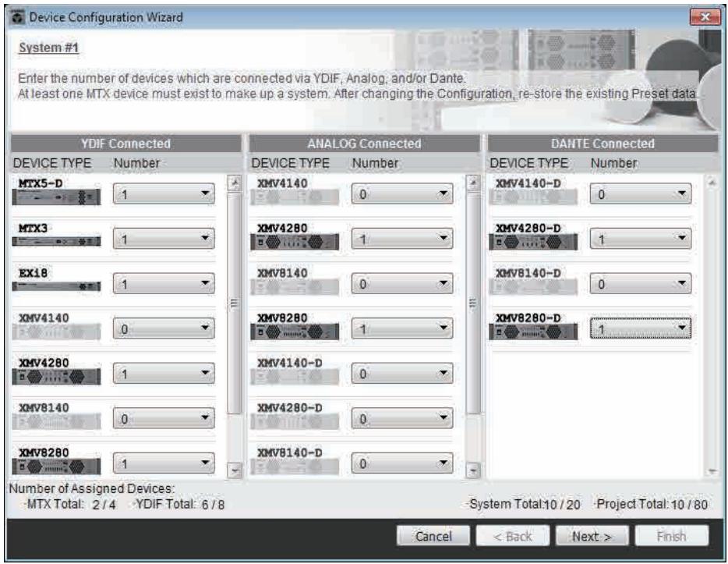Image resolution: width=728 pixels, height=564 pixels.
Task: Click the ANALOG list scroll down arrow
Action: [473, 470]
